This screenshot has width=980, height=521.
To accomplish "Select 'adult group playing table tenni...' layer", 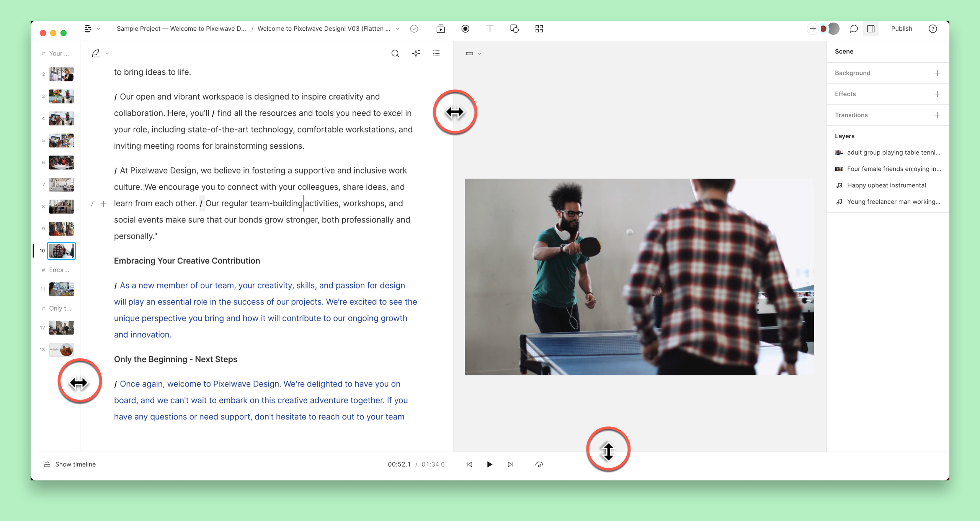I will pos(888,152).
